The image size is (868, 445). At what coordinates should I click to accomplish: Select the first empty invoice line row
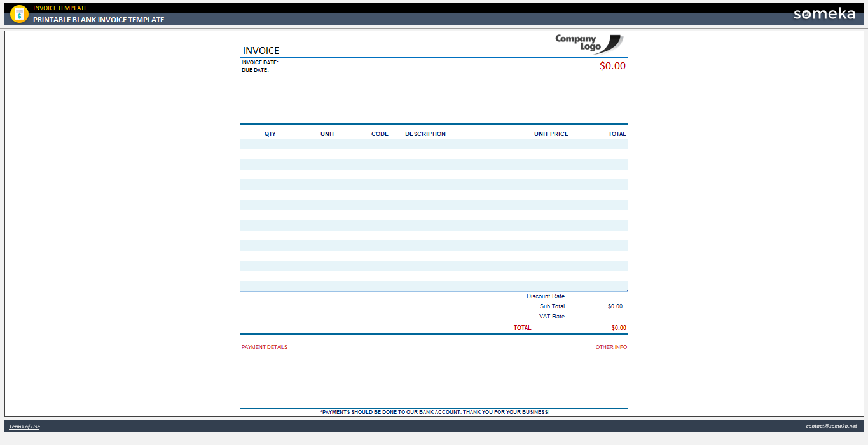[434, 144]
